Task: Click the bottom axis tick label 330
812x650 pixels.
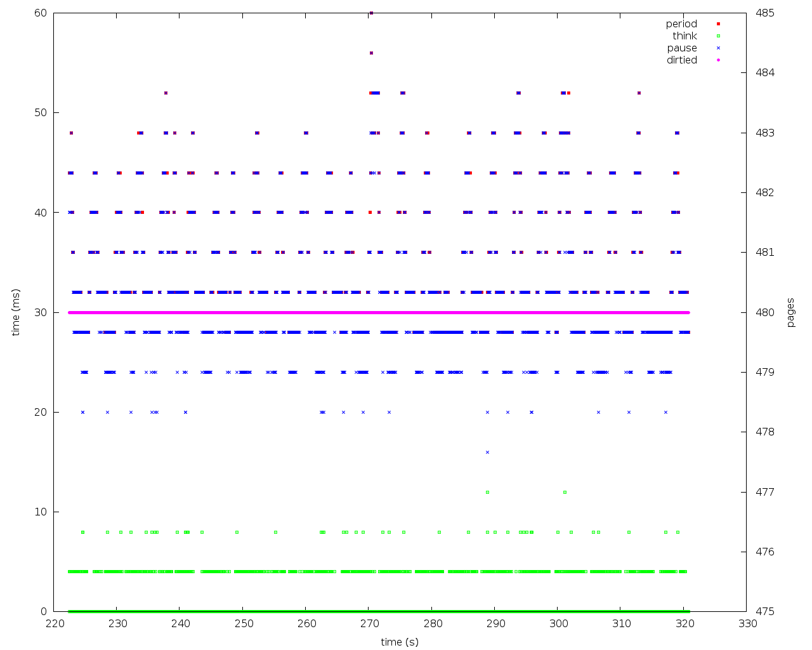Action: [747, 623]
